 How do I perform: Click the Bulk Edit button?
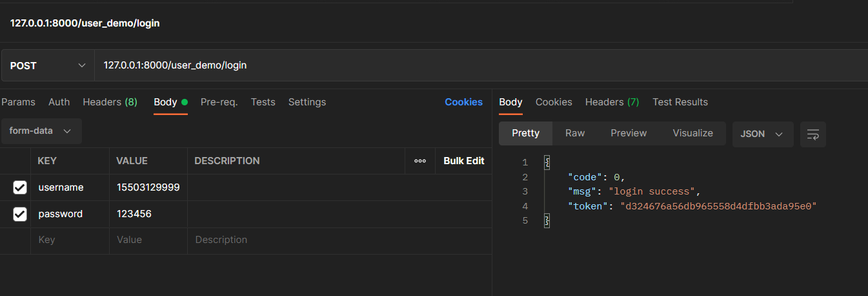[x=463, y=161]
